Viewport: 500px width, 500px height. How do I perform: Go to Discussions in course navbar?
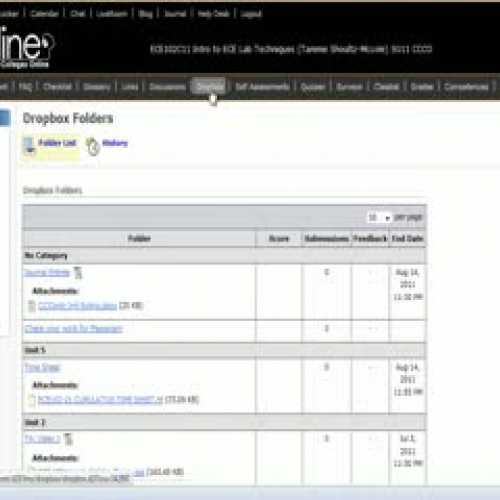click(x=167, y=87)
